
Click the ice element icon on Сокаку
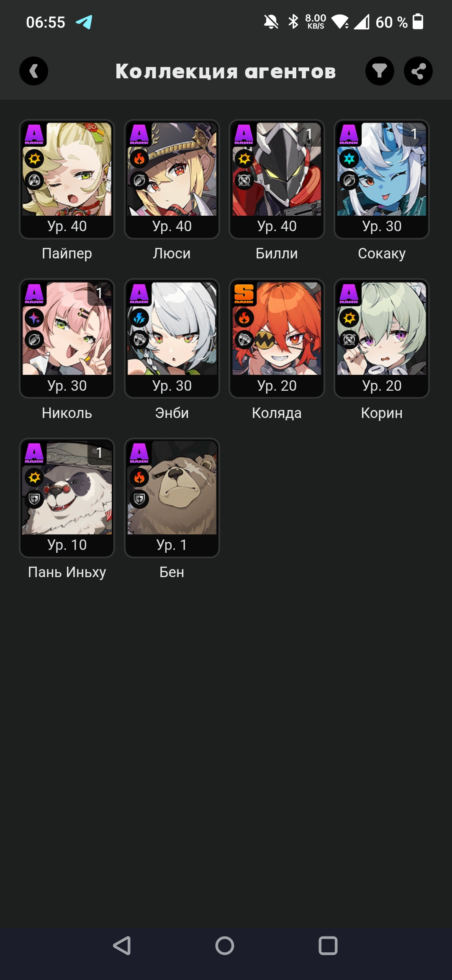click(x=349, y=159)
